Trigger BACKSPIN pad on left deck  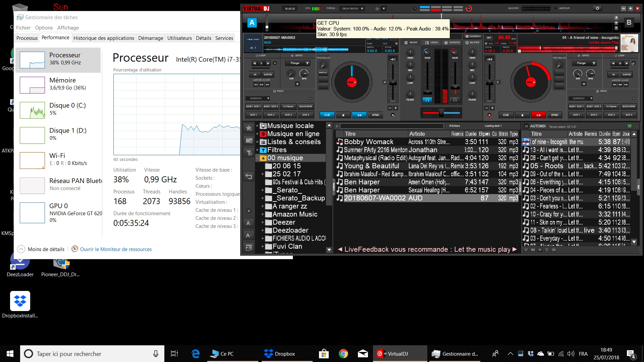306,107
